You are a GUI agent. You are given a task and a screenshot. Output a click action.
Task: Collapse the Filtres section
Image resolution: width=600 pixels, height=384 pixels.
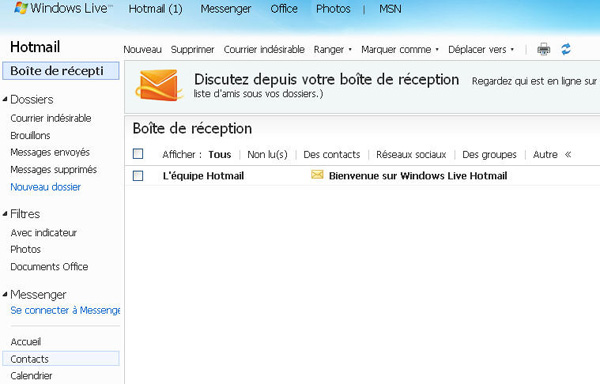5,214
